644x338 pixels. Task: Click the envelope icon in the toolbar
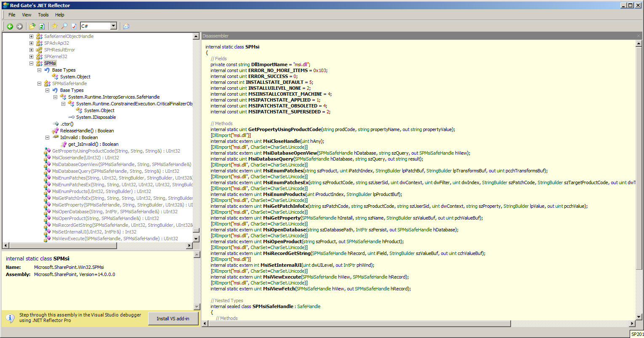click(x=126, y=26)
